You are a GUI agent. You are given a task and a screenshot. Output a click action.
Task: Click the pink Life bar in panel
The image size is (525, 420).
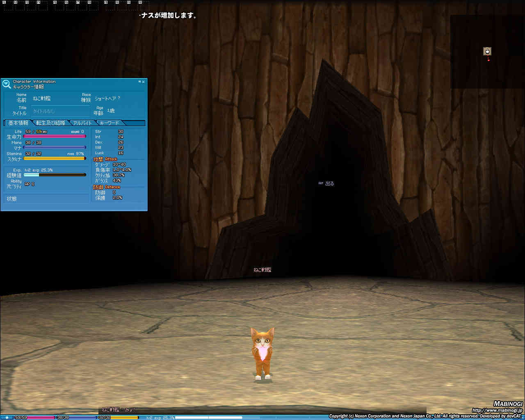[55, 136]
